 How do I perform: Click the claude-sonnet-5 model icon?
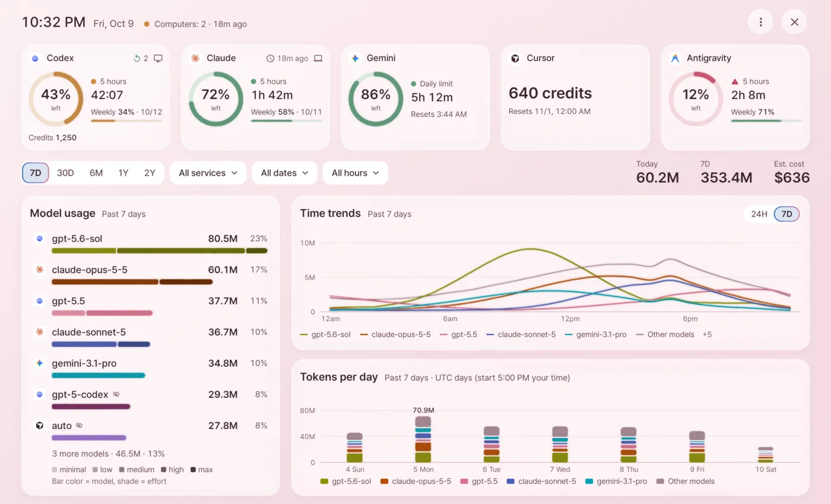tap(40, 332)
